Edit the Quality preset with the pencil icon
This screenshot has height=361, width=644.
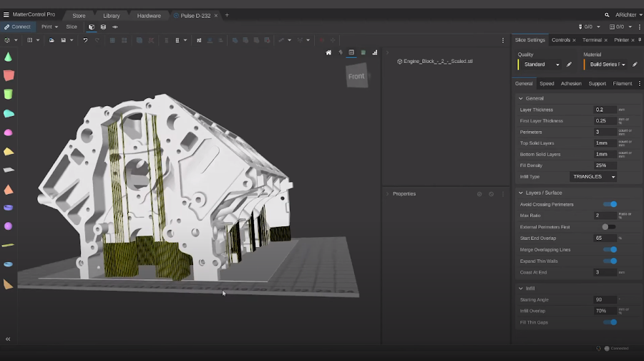(570, 64)
